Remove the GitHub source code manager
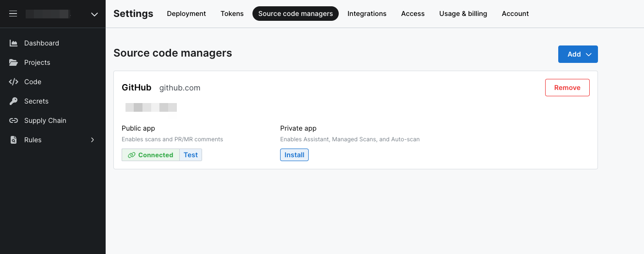This screenshot has height=254, width=644. tap(567, 88)
